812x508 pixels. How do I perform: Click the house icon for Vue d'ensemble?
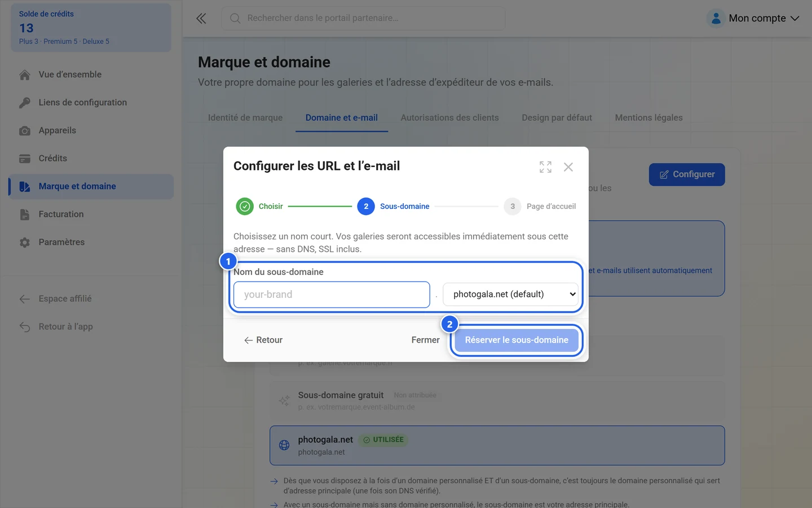click(25, 75)
